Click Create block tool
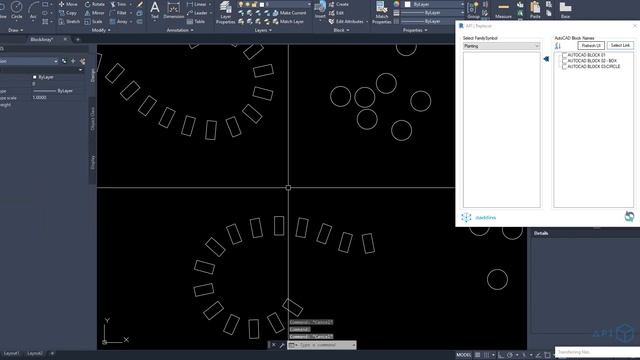The width and height of the screenshot is (640, 360). (x=339, y=4)
